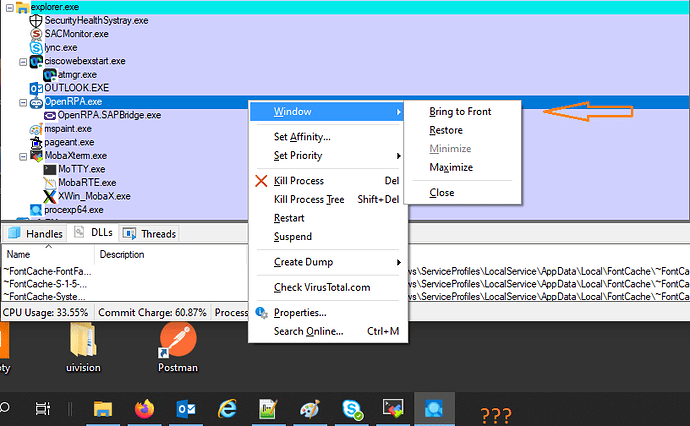Click the red X Kill Process icon
The height and width of the screenshot is (426, 690).
coord(261,181)
